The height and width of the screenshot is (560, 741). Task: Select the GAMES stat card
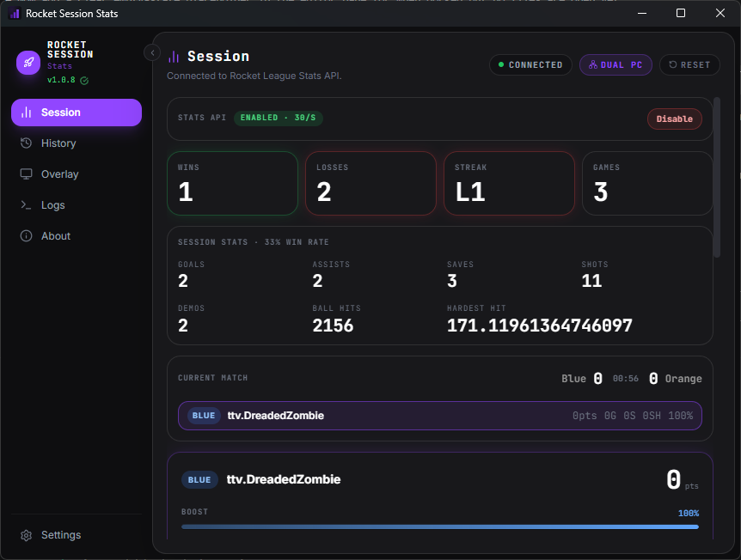(647, 183)
